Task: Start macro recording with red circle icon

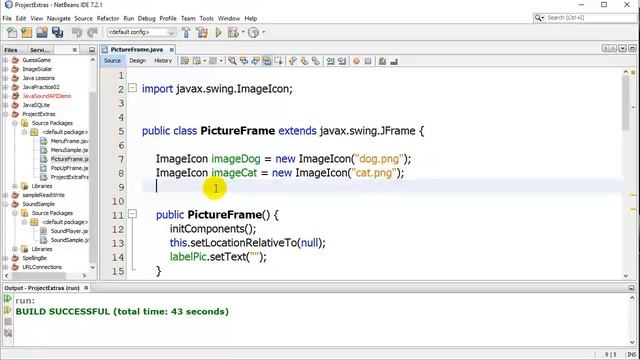Action: click(x=356, y=61)
